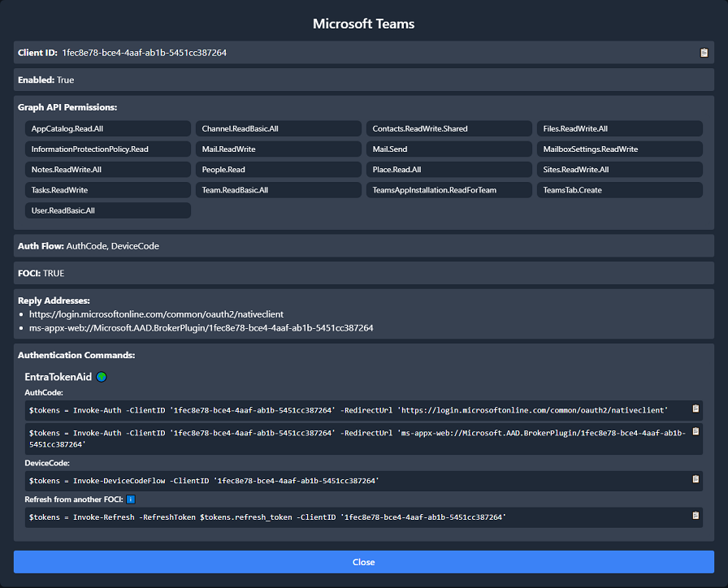Copy the nativeclient AuthCode command
The height and width of the screenshot is (588, 728).
pyautogui.click(x=695, y=409)
